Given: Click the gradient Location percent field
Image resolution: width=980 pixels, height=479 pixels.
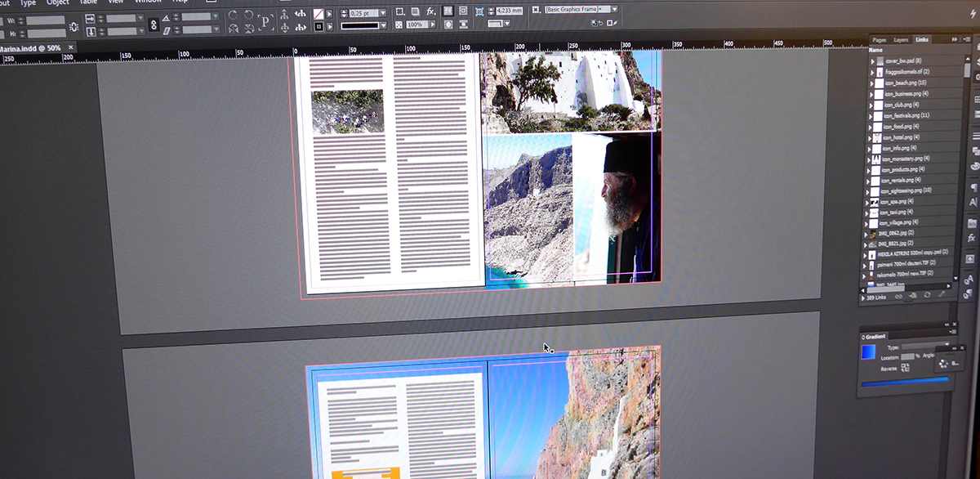Looking at the screenshot, I should [908, 357].
